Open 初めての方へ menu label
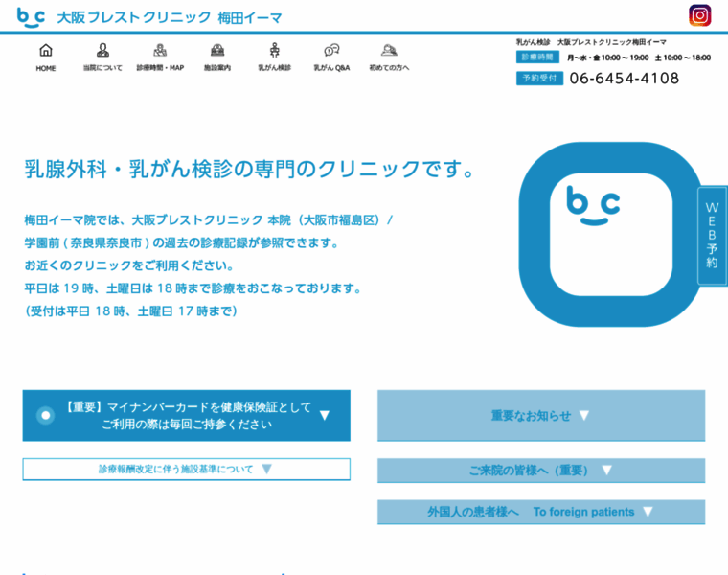The height and width of the screenshot is (575, 728). click(389, 68)
